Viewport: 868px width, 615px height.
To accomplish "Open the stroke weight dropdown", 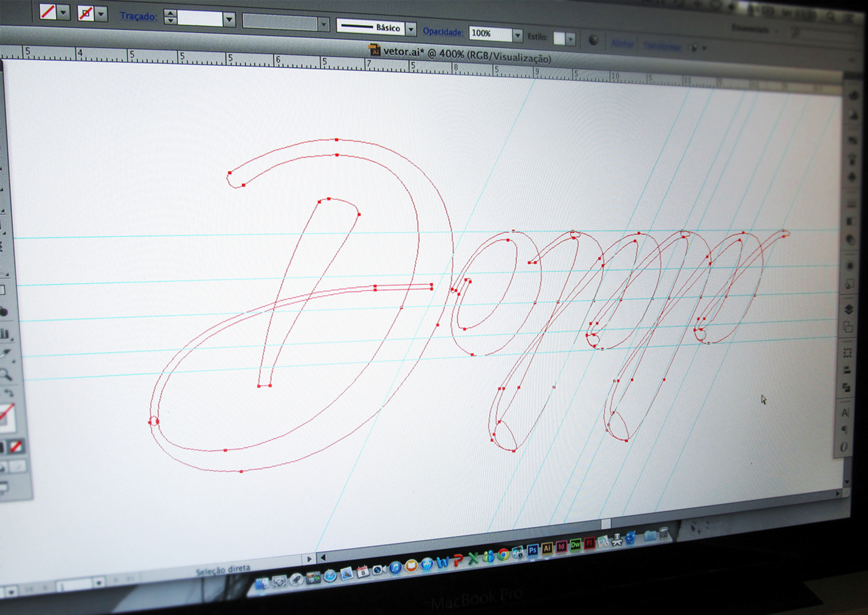I will tap(229, 20).
